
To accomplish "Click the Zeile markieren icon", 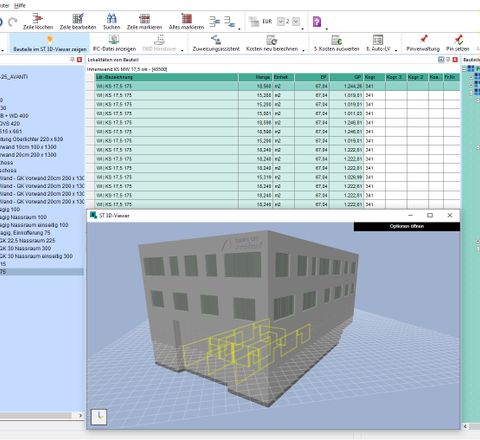I will (x=144, y=18).
